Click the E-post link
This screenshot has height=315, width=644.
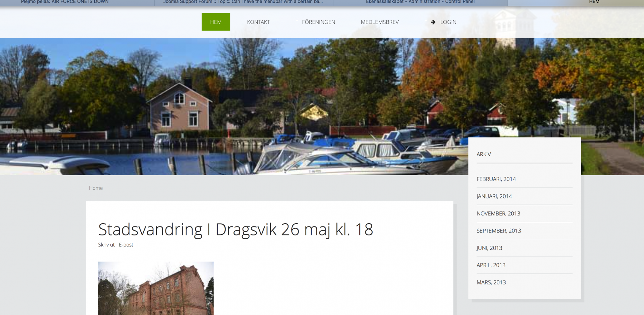[126, 245]
